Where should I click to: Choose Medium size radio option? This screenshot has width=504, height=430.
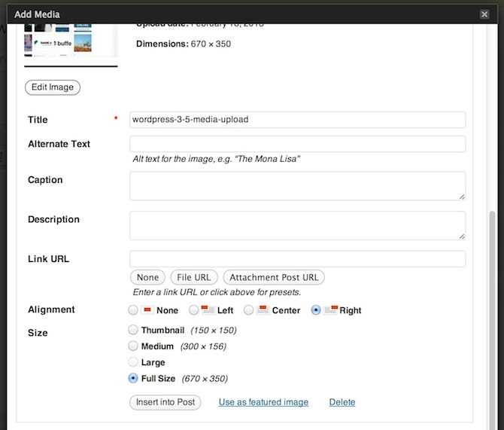click(x=134, y=346)
